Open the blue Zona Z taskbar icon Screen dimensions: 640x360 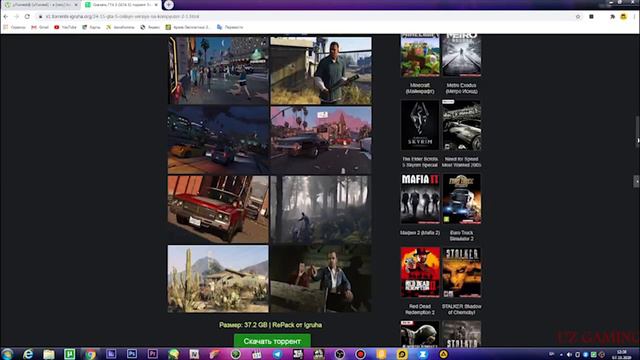click(x=423, y=354)
